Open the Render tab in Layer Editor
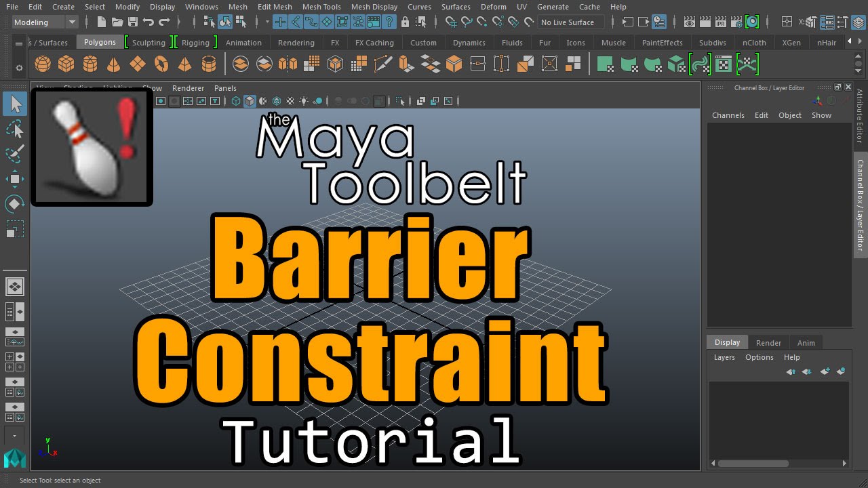The image size is (868, 488). click(768, 343)
